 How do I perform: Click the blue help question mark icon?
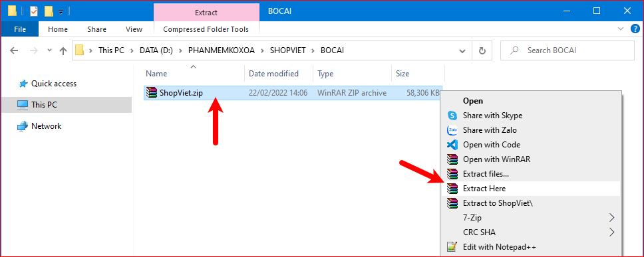(x=635, y=29)
